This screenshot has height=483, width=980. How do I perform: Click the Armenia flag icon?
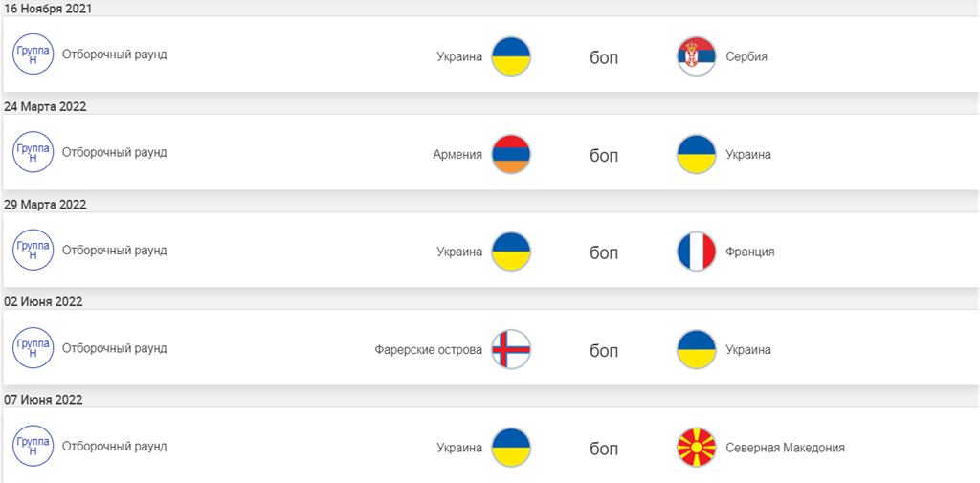pyautogui.click(x=511, y=155)
